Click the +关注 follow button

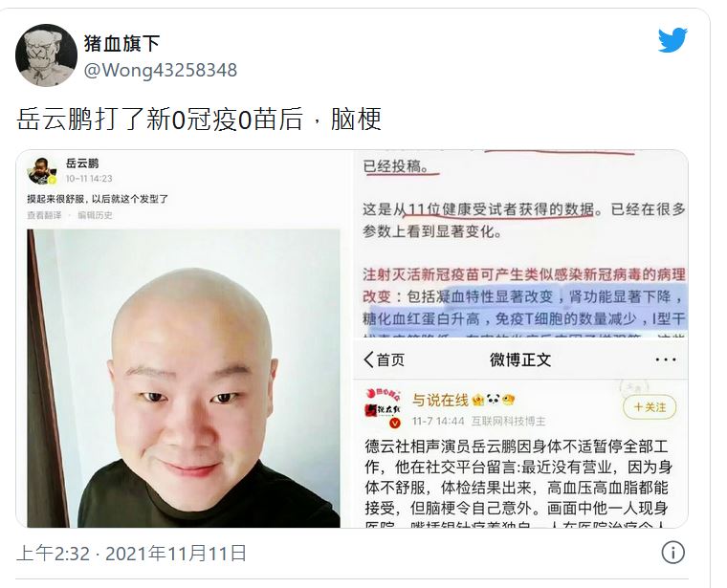(x=650, y=407)
